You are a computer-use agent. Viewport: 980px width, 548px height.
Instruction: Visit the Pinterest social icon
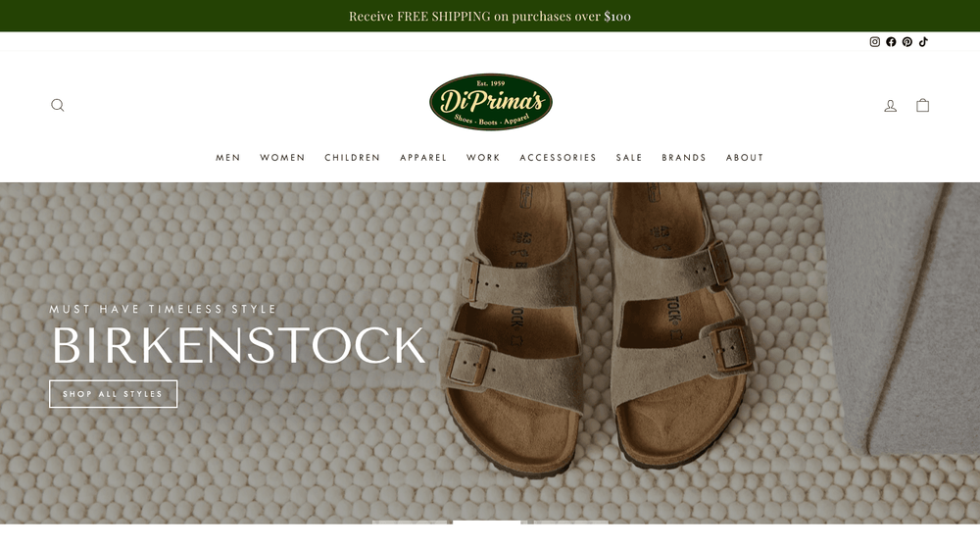(x=907, y=42)
